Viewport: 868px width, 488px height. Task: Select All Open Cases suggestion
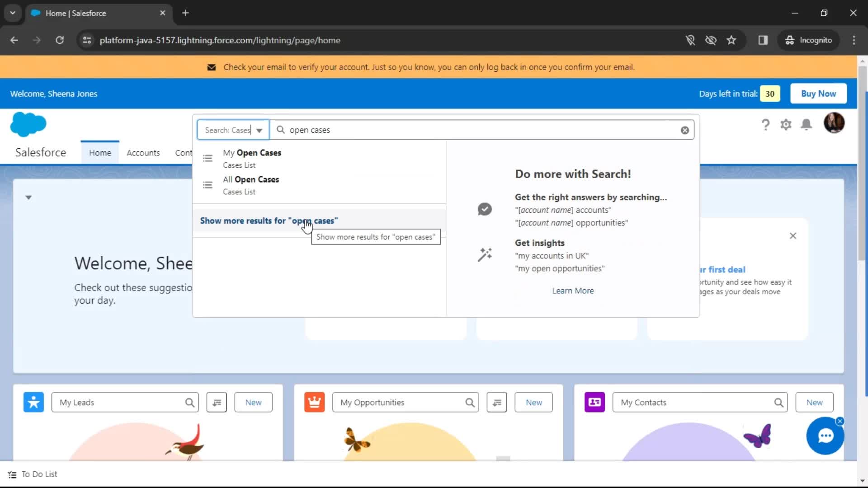[x=319, y=185]
